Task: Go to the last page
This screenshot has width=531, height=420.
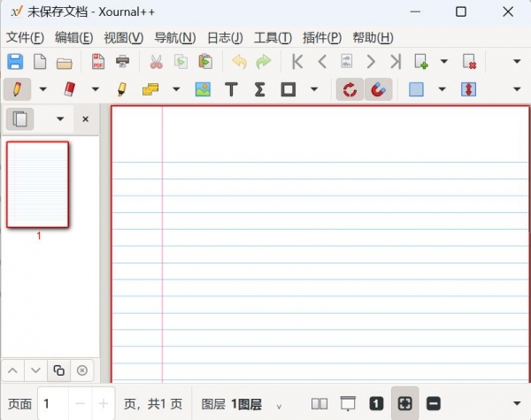Action: (x=396, y=62)
